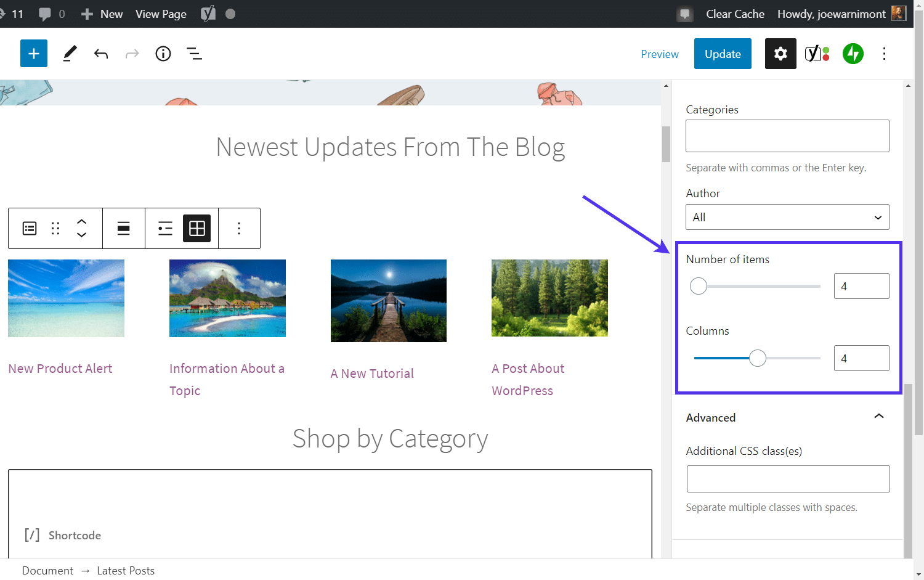Image resolution: width=924 pixels, height=580 pixels.
Task: Open the block options three-dot menu
Action: tap(239, 229)
